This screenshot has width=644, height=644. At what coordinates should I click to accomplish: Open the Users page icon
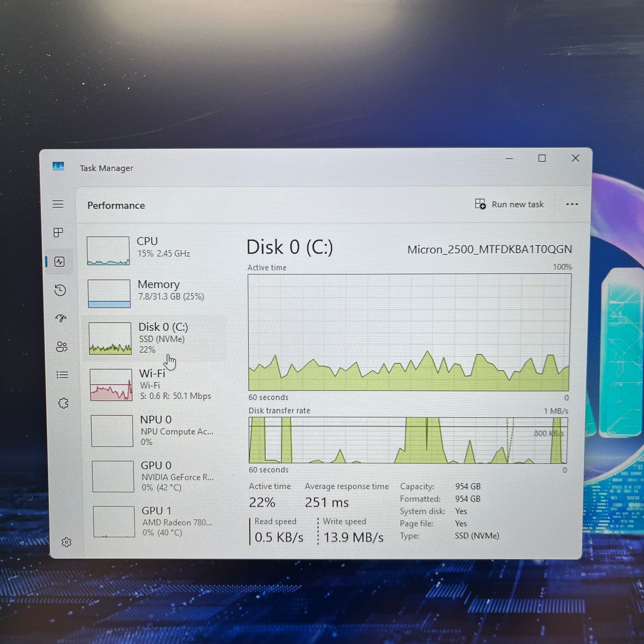62,346
